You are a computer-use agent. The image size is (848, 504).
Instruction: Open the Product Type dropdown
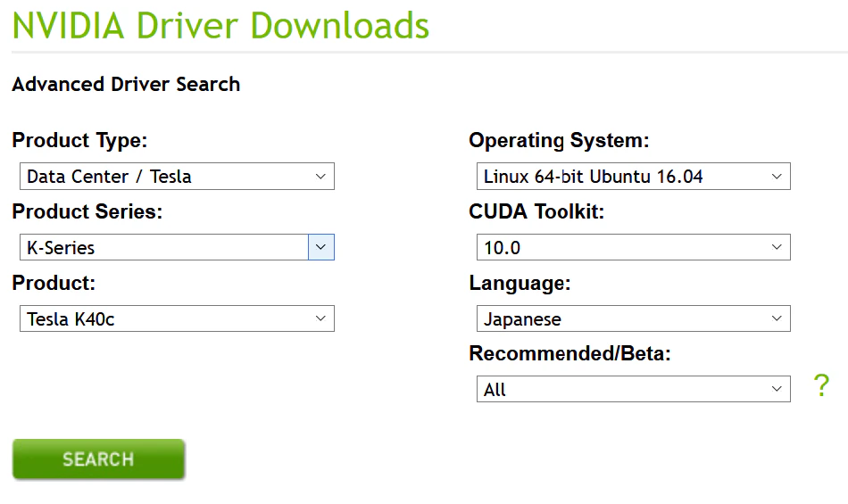point(177,176)
